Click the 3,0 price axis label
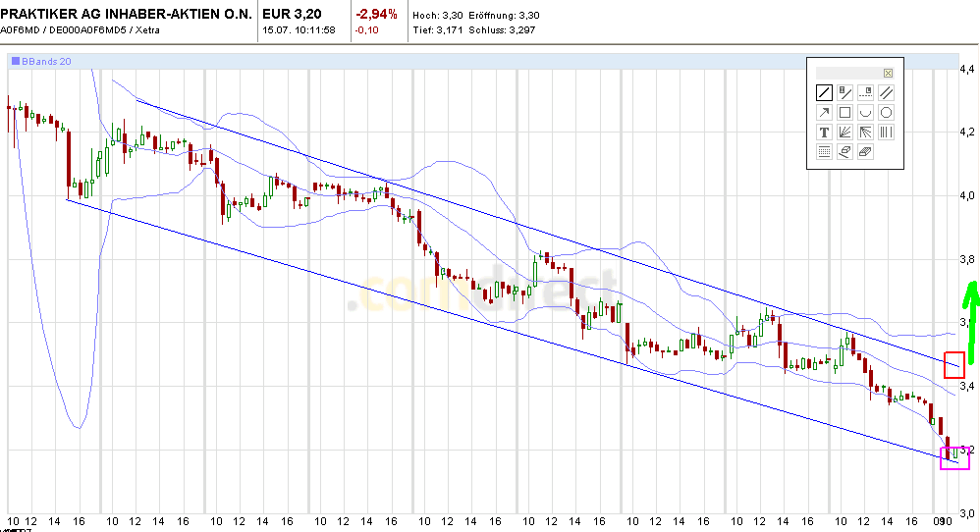The width and height of the screenshot is (980, 532). coord(967,513)
